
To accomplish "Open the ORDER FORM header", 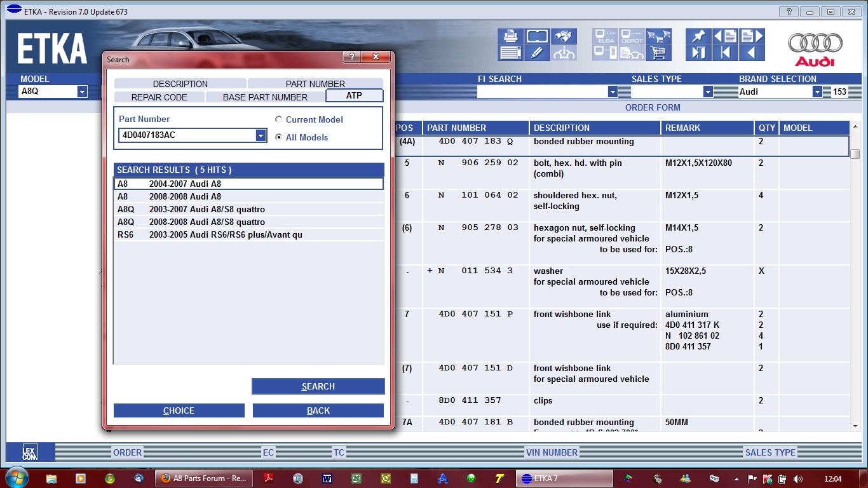I will (653, 107).
